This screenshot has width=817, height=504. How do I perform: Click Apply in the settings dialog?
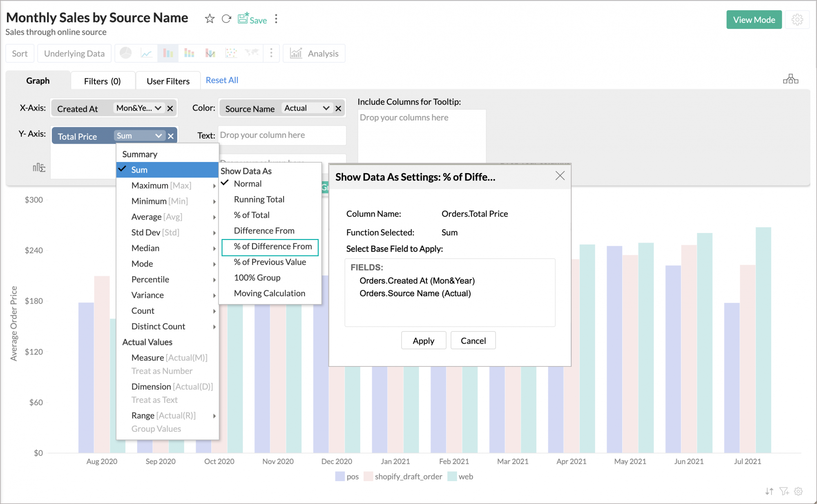(x=424, y=340)
